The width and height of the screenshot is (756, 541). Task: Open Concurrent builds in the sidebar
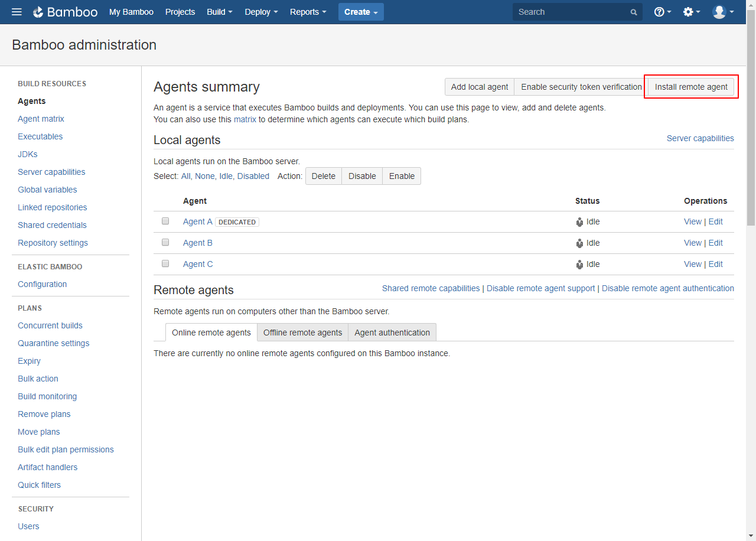[x=50, y=325]
